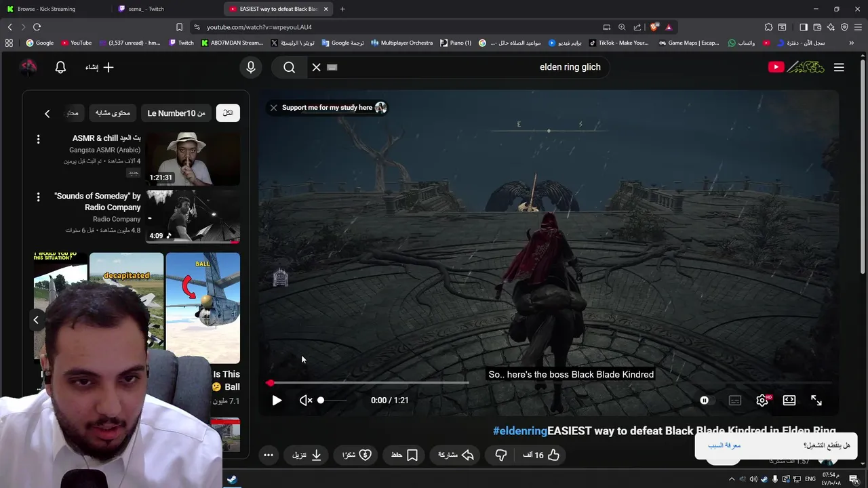The width and height of the screenshot is (868, 488).
Task: Open Steam from the taskbar
Action: pos(231,479)
